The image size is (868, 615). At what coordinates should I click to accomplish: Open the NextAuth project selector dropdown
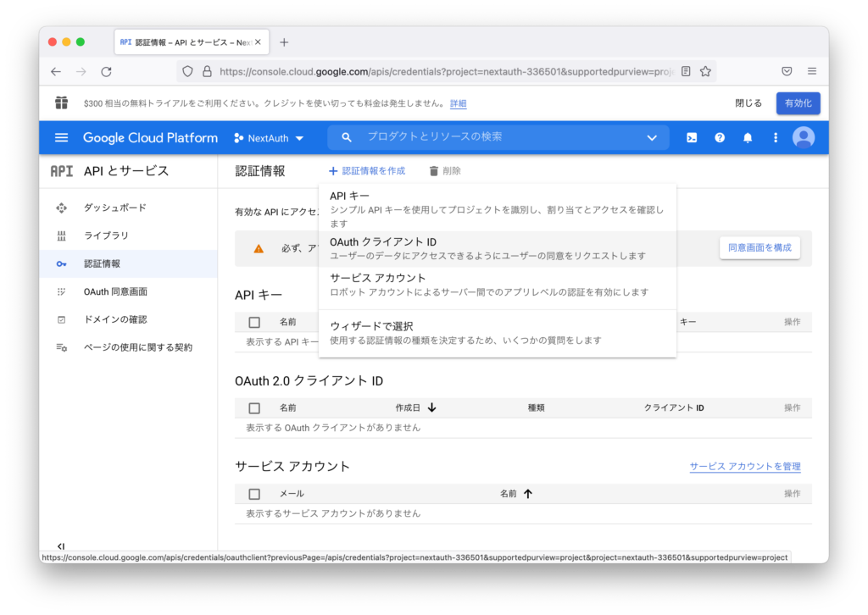point(269,137)
